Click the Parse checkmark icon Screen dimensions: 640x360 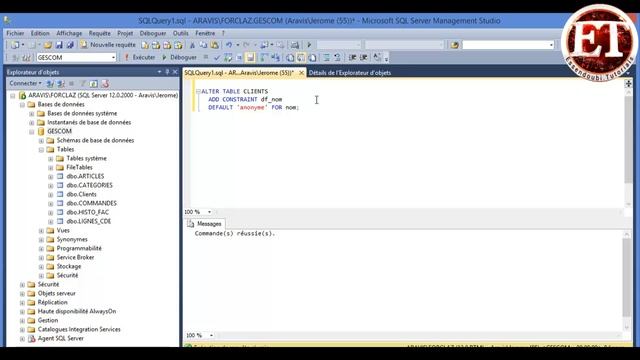[x=217, y=58]
